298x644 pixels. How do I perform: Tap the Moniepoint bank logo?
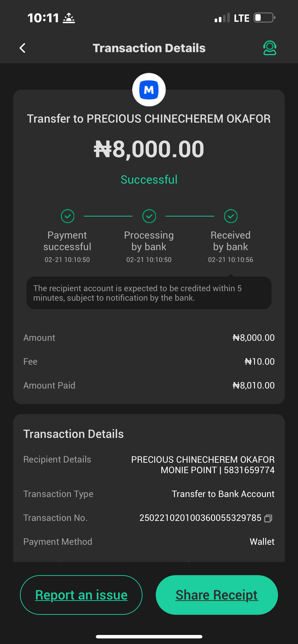[x=149, y=90]
